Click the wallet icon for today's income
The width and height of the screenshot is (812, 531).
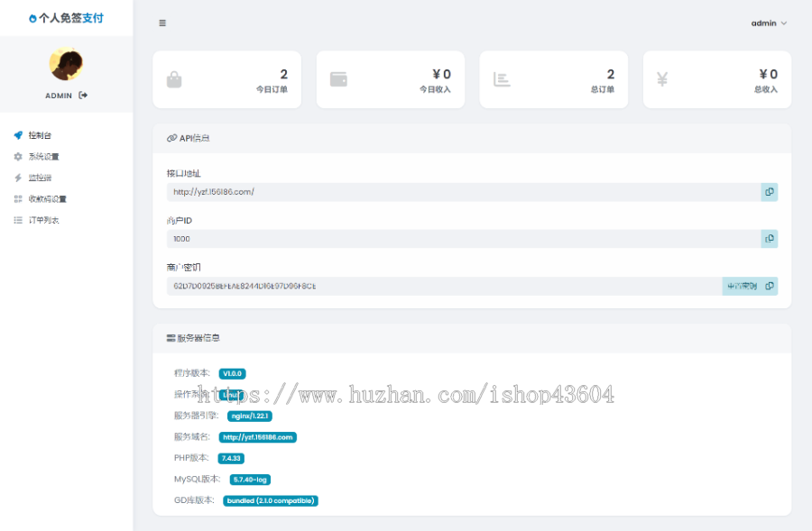[338, 79]
